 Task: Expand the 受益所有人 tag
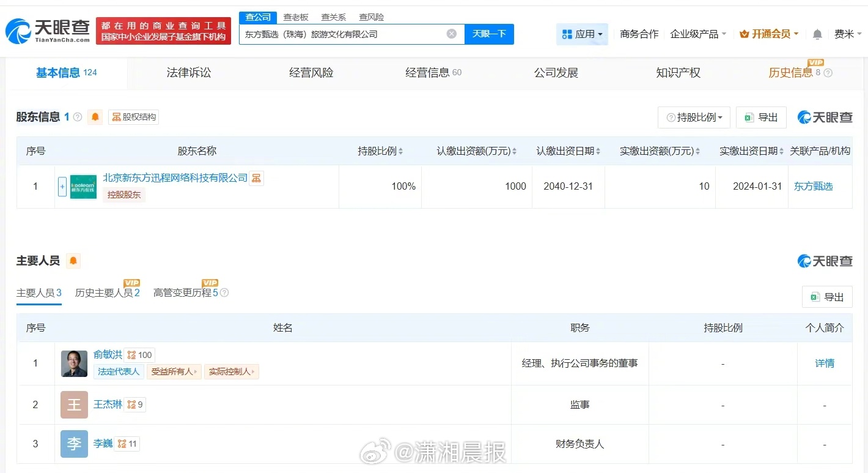(x=174, y=371)
